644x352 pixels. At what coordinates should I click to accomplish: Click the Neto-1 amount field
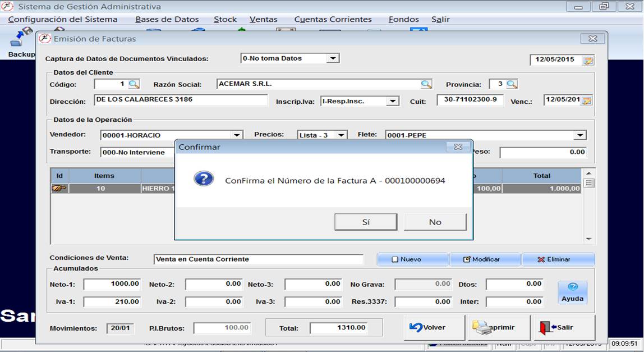click(x=112, y=284)
